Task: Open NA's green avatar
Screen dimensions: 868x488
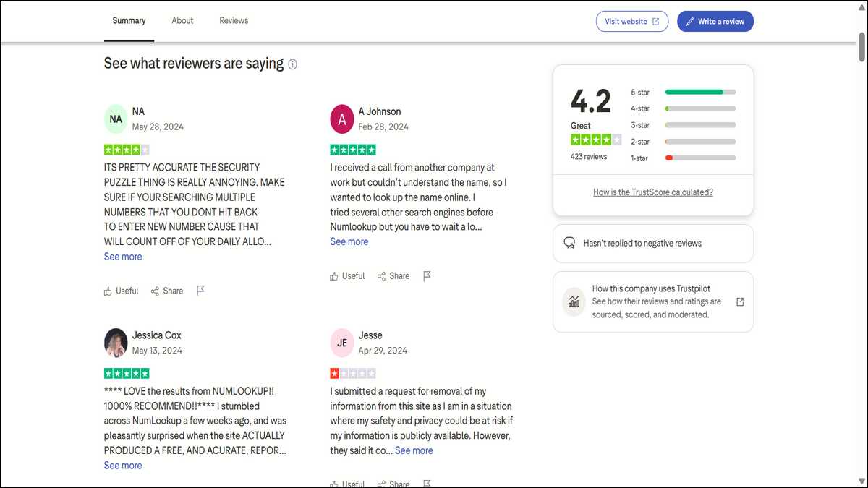Action: pyautogui.click(x=116, y=119)
